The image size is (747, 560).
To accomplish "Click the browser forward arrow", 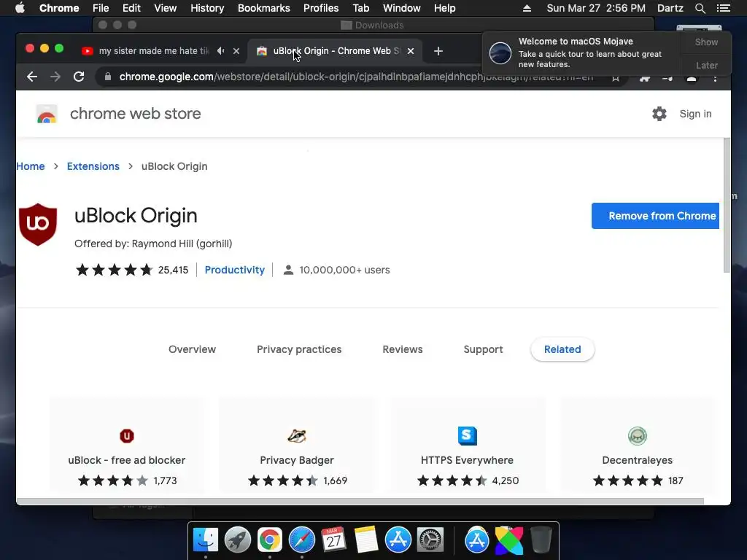I will (x=55, y=77).
